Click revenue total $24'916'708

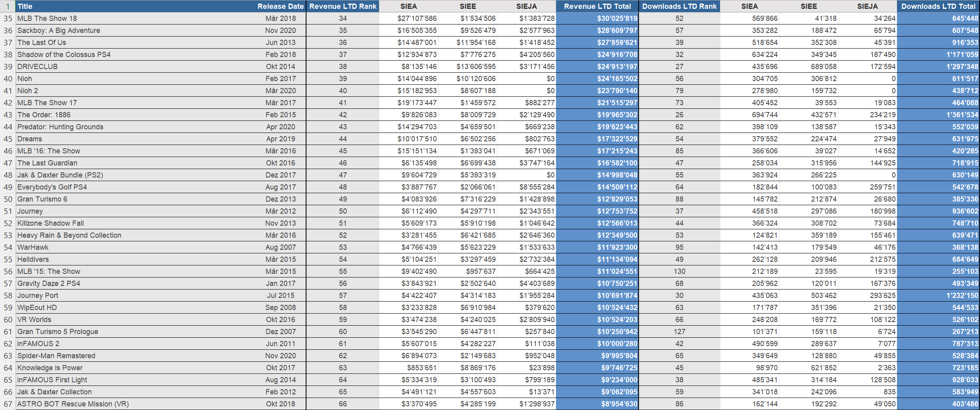[597, 55]
